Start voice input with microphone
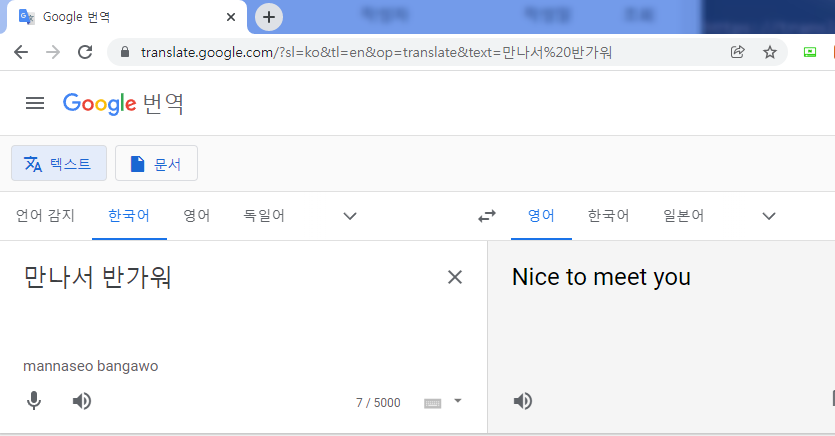 pos(34,401)
